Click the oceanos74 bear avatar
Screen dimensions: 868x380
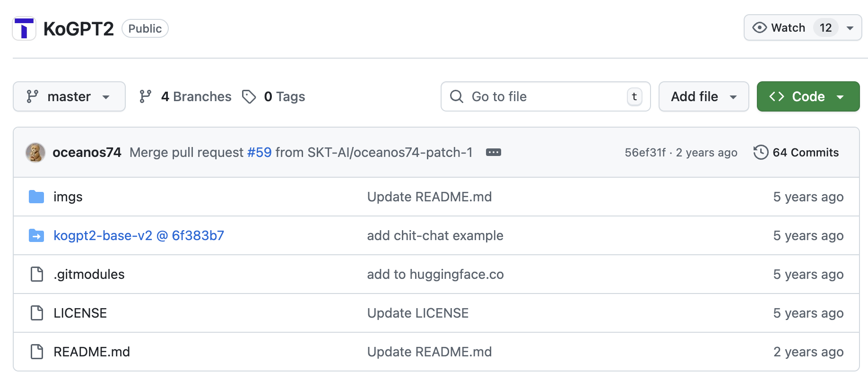(35, 152)
